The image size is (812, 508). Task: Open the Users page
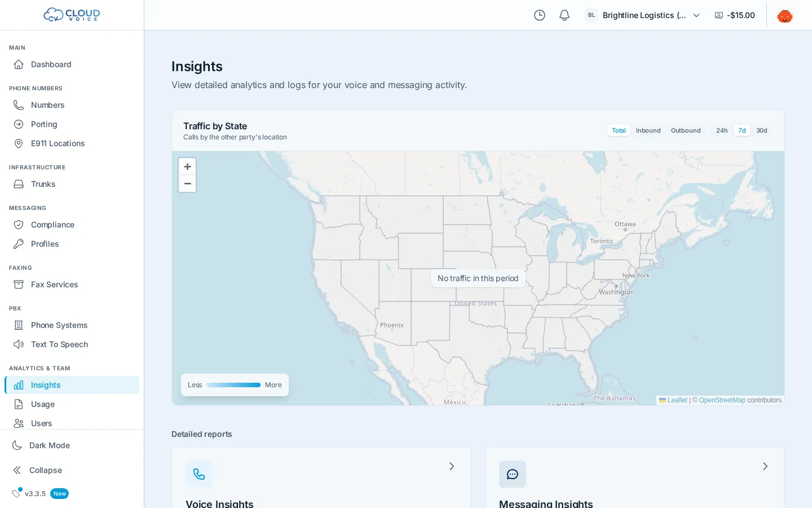tap(72, 423)
